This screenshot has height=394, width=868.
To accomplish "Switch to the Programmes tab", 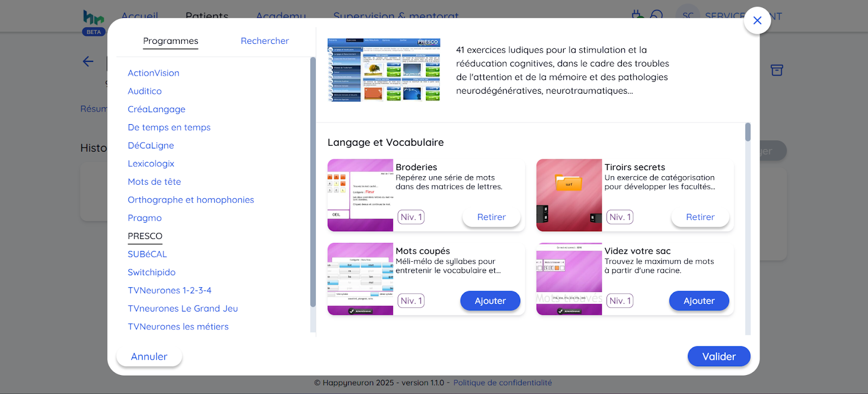I will click(170, 41).
